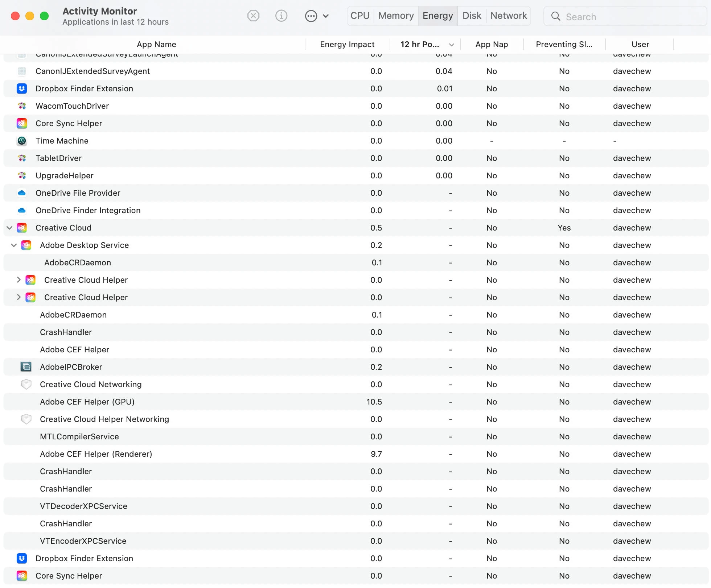Sort by App Name column header

point(156,44)
